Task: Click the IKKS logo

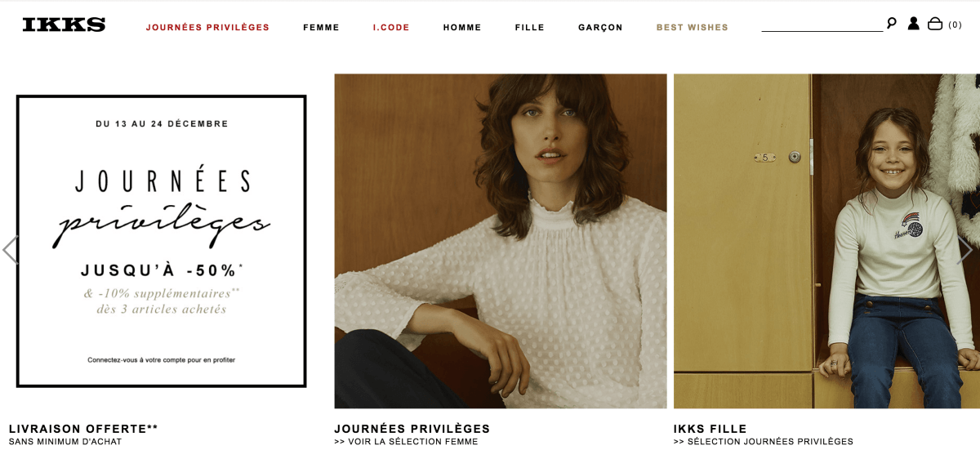Action: coord(64,25)
